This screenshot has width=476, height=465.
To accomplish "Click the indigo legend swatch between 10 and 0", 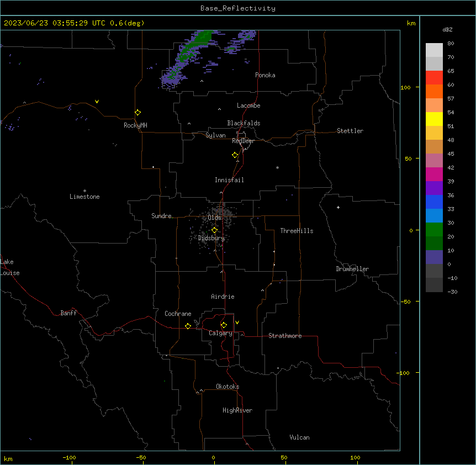I will 434,257.
